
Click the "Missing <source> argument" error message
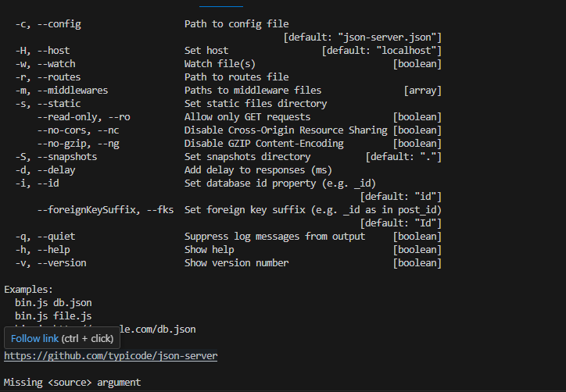[x=72, y=383]
